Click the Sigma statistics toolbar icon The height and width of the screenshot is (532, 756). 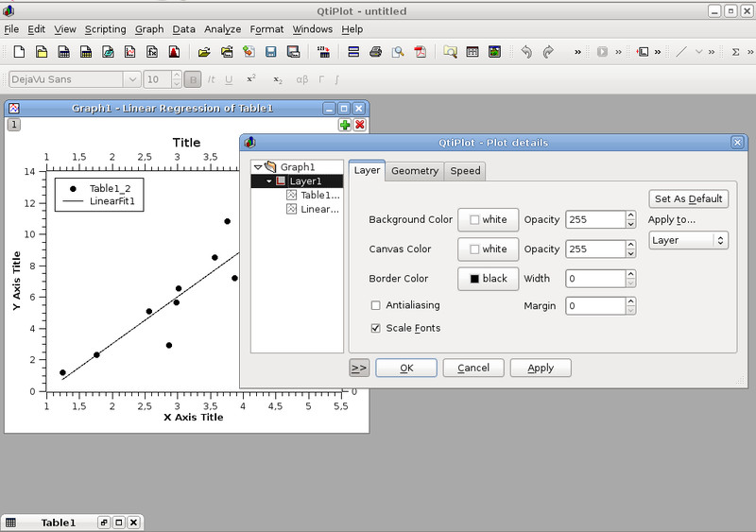click(736, 52)
